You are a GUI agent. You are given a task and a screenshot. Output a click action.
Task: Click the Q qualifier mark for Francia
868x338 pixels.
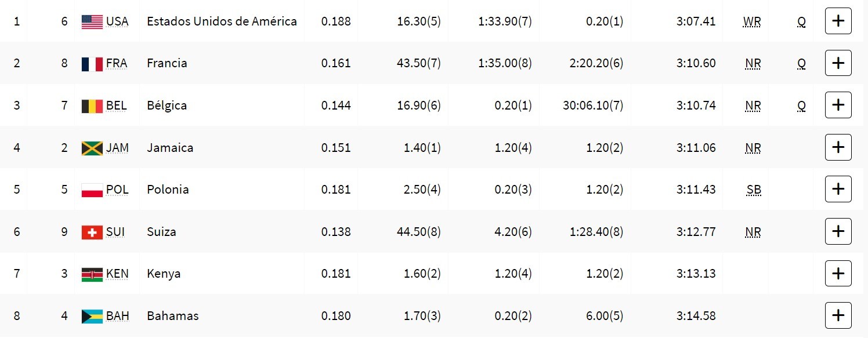[801, 64]
